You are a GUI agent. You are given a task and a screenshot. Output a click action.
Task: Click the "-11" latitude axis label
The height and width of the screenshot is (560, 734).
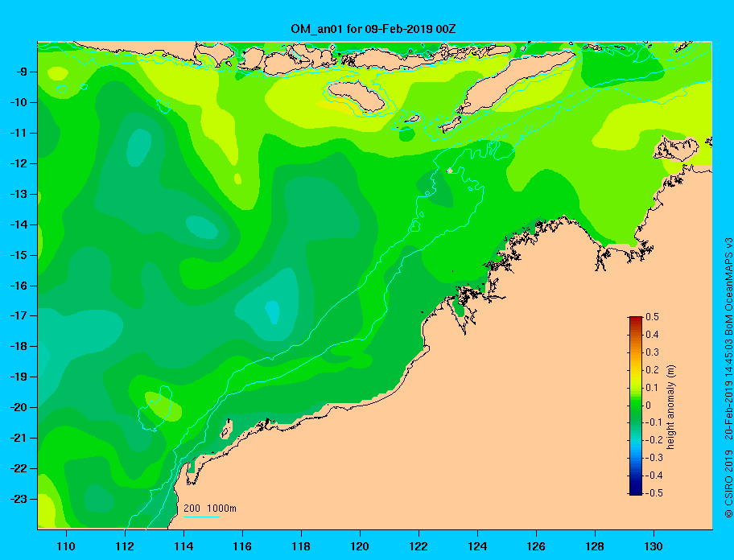pyautogui.click(x=18, y=133)
